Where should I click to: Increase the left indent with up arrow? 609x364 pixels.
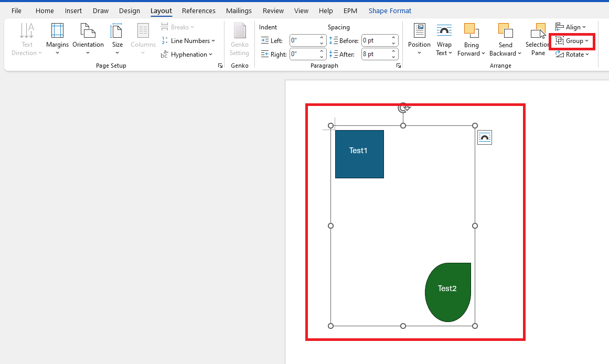click(322, 38)
